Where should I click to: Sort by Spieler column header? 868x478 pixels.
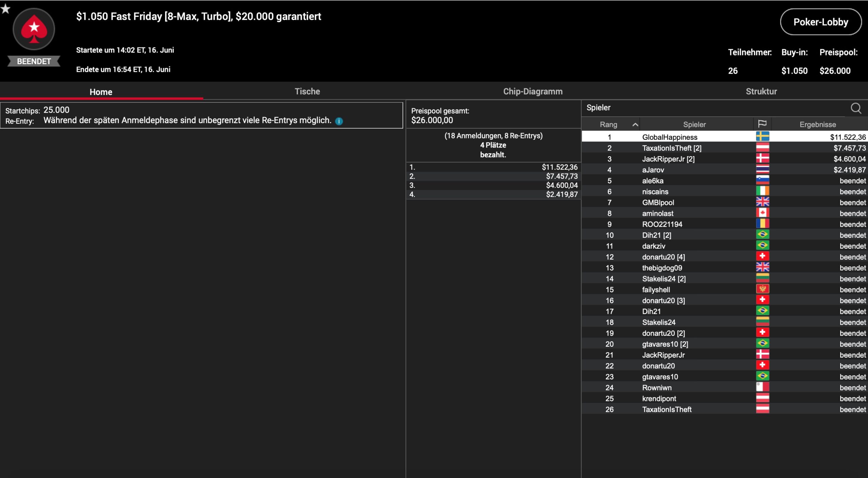click(x=694, y=125)
